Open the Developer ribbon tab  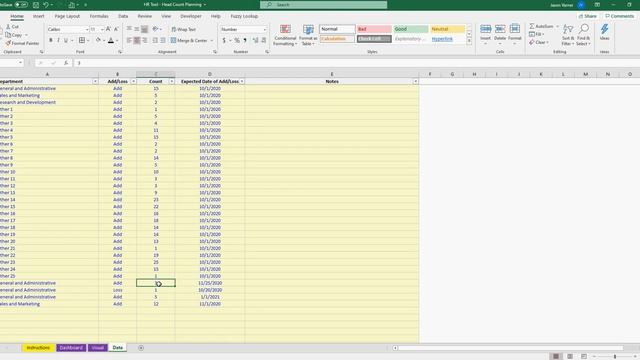(191, 16)
